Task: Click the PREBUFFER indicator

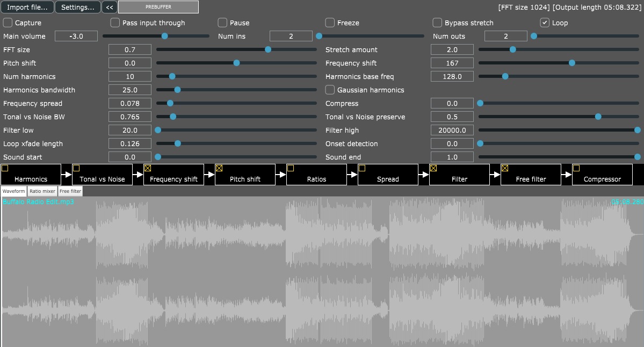Action: (157, 7)
